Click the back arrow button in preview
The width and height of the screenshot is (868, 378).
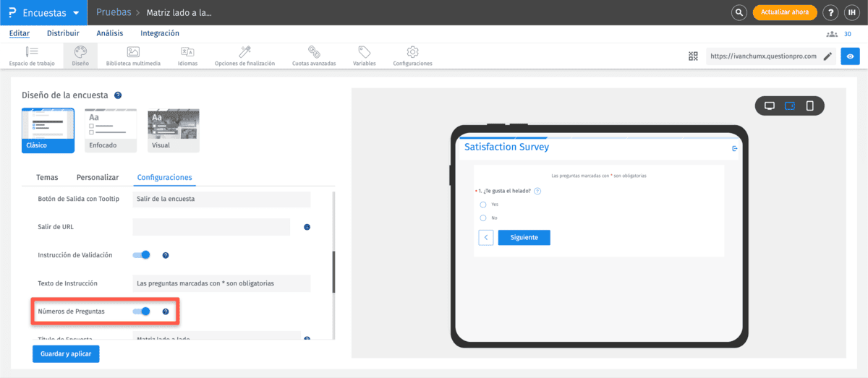[486, 237]
